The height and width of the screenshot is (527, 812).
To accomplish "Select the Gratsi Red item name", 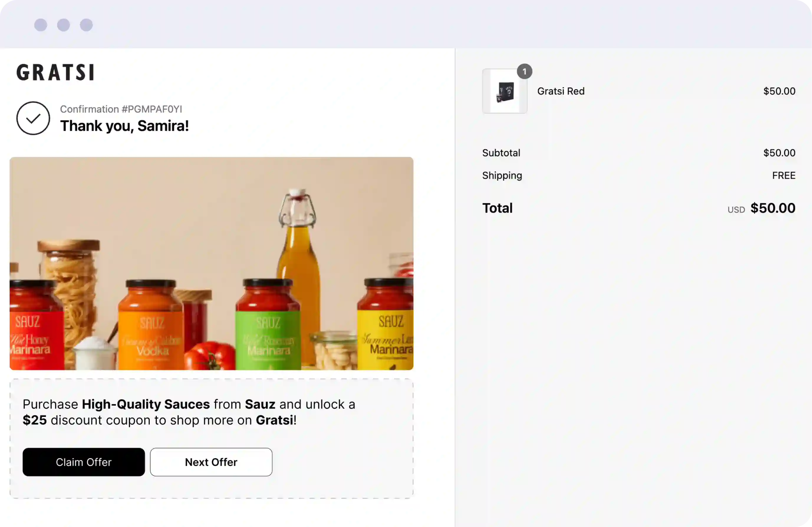I will (x=561, y=91).
